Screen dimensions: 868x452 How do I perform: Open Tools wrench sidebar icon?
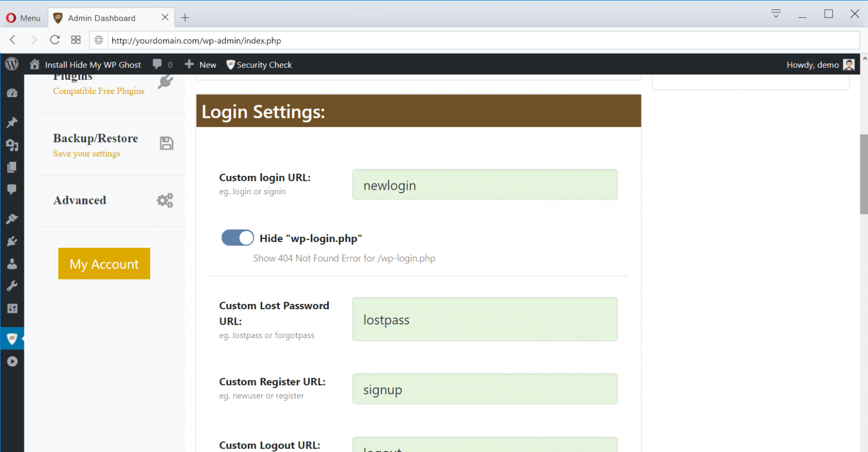(x=12, y=286)
